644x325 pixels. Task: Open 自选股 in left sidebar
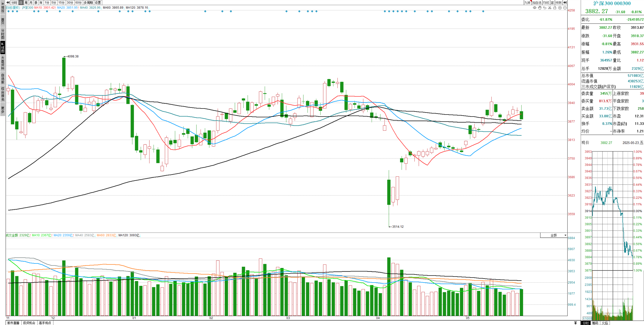[x=3, y=78]
